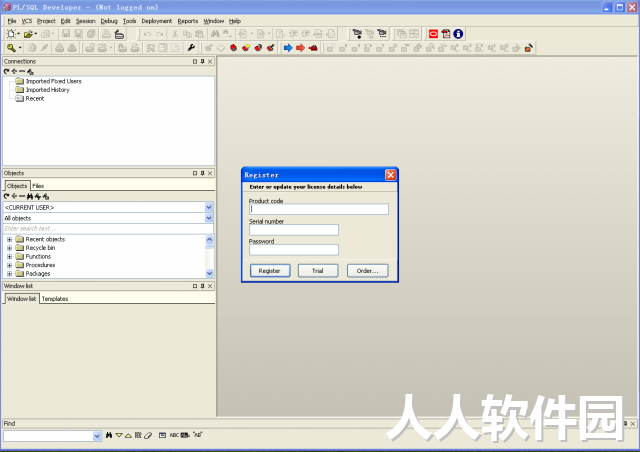
Task: Click the quoted "AB" whole-word icon in Find bar
Action: coord(198,435)
